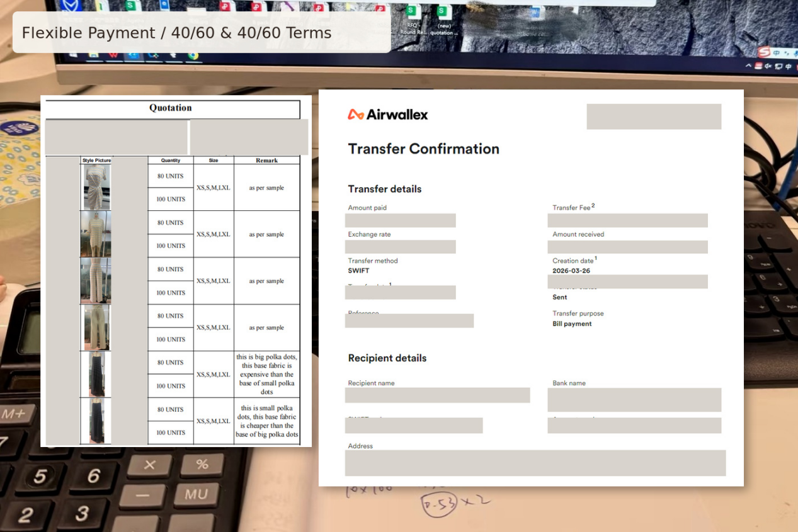Open the beige trousers style picture

[x=97, y=327]
